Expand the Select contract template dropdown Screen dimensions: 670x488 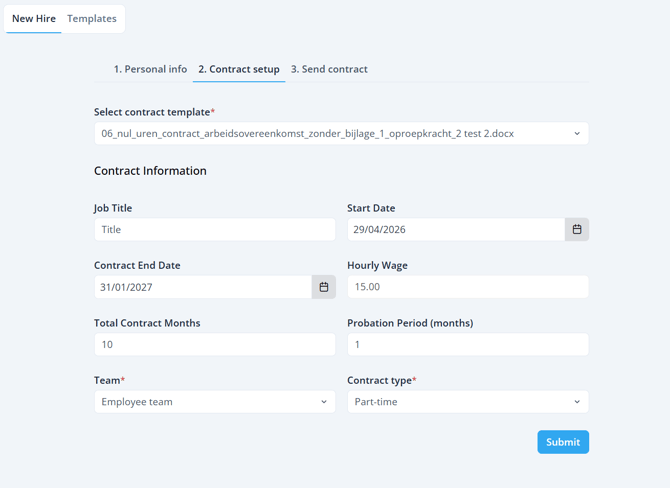tap(341, 133)
